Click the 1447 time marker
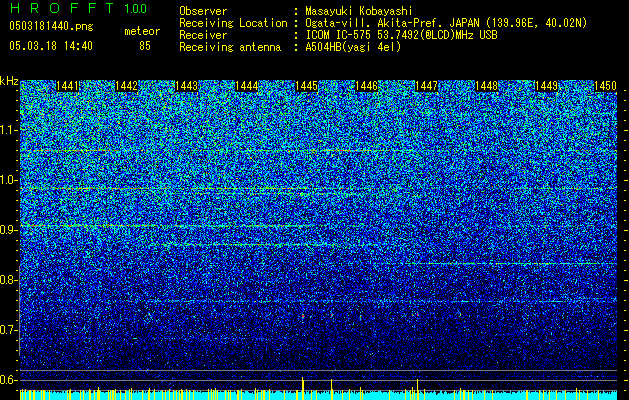The height and width of the screenshot is (400, 629). (426, 86)
